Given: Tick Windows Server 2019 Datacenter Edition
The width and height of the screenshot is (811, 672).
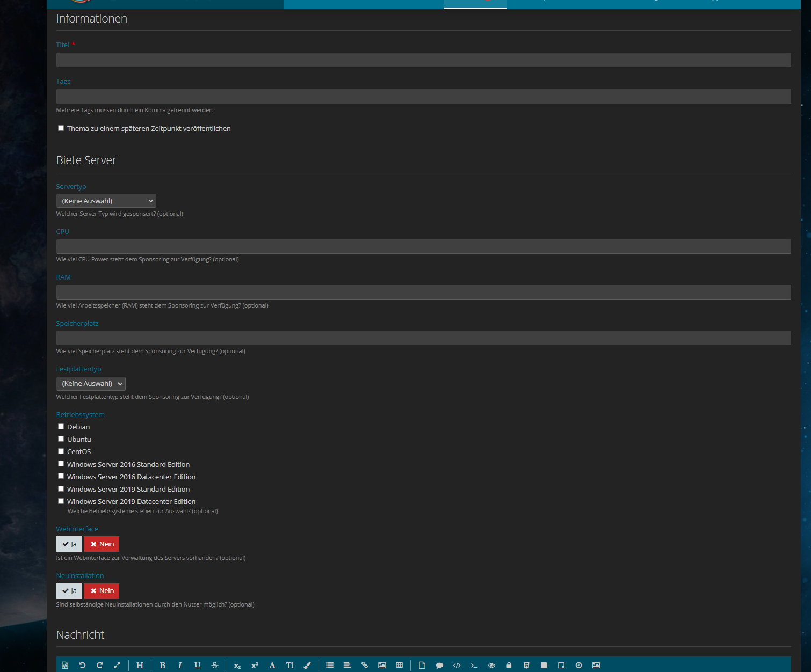Looking at the screenshot, I should pyautogui.click(x=61, y=501).
